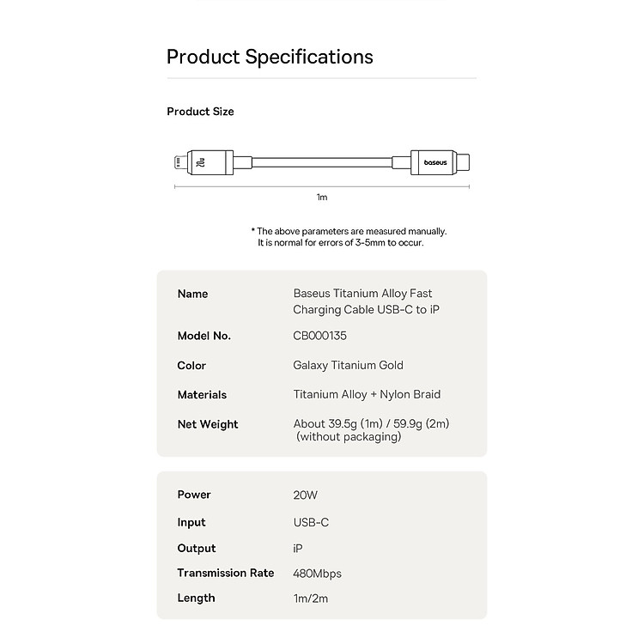The height and width of the screenshot is (644, 644).
Task: Click the Titanium Alloy + Nylon Braid value
Action: point(367,395)
